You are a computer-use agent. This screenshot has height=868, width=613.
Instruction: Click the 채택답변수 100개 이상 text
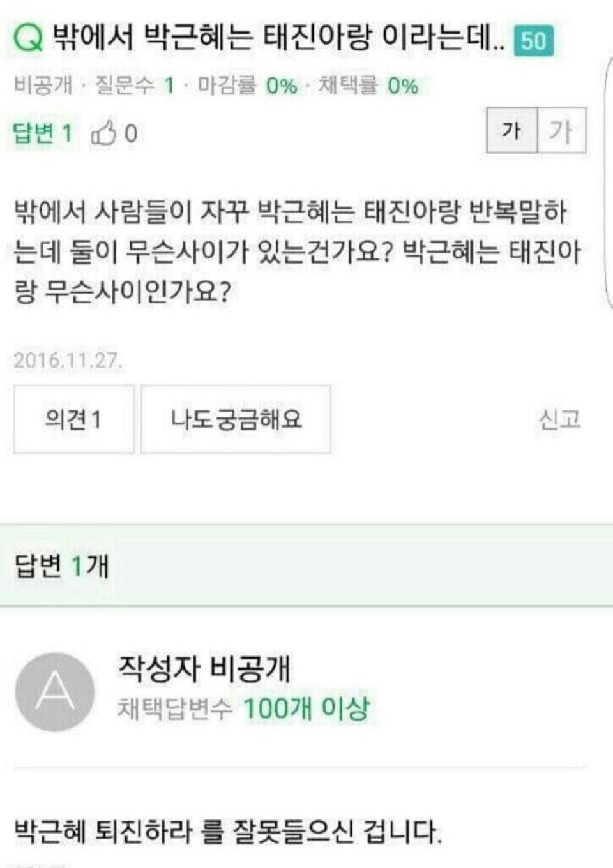coord(243,708)
